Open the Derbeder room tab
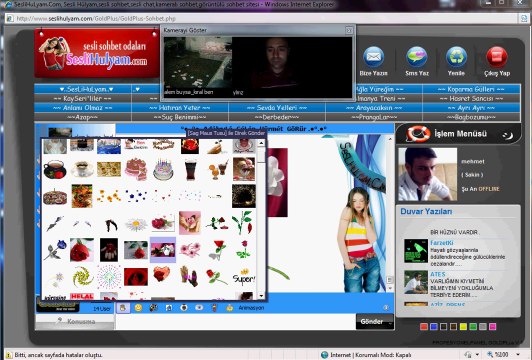This screenshot has height=360, width=532. coord(277,117)
